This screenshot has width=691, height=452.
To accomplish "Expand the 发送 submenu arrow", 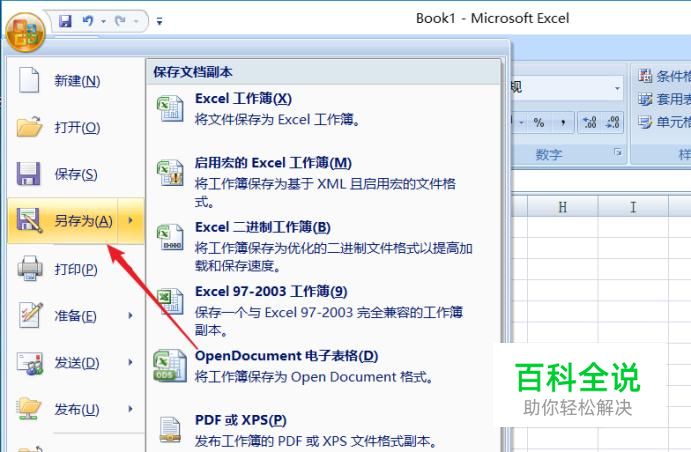I will pos(130,362).
